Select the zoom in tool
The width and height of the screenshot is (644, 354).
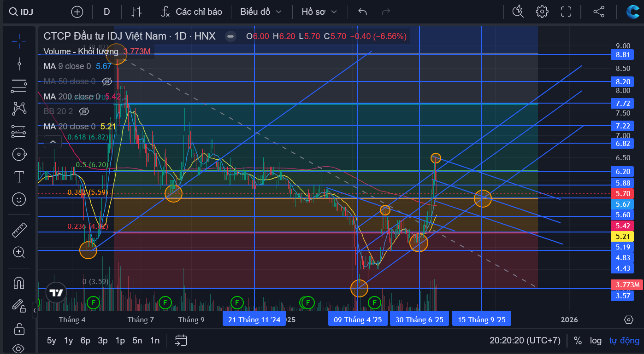19,252
